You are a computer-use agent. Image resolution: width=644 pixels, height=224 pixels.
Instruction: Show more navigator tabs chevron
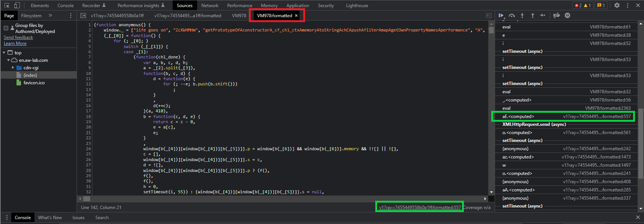coord(50,16)
